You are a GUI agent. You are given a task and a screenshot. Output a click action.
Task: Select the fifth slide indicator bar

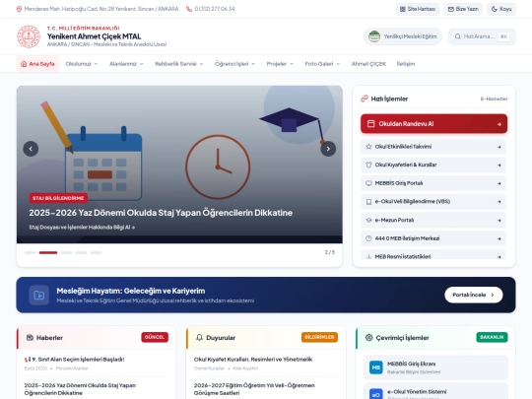tap(96, 252)
